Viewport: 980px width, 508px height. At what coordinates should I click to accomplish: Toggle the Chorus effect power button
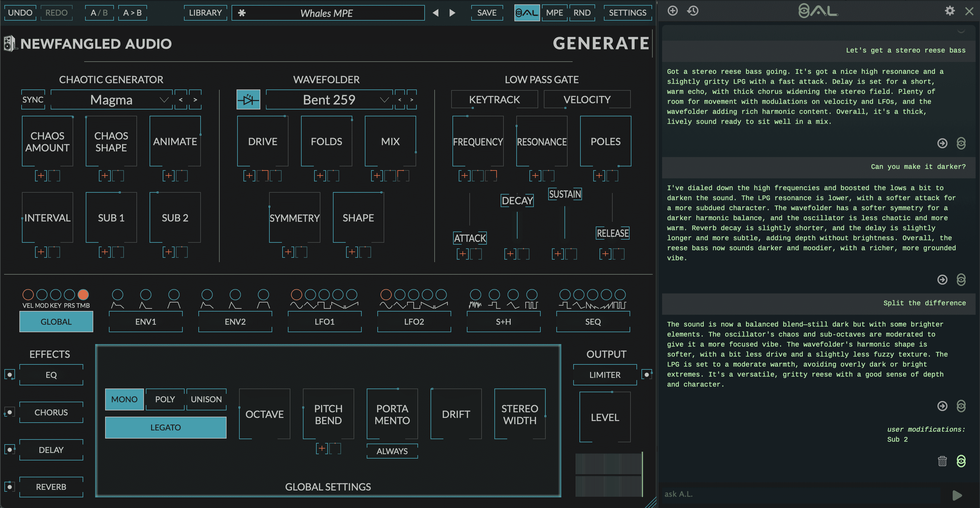(10, 412)
